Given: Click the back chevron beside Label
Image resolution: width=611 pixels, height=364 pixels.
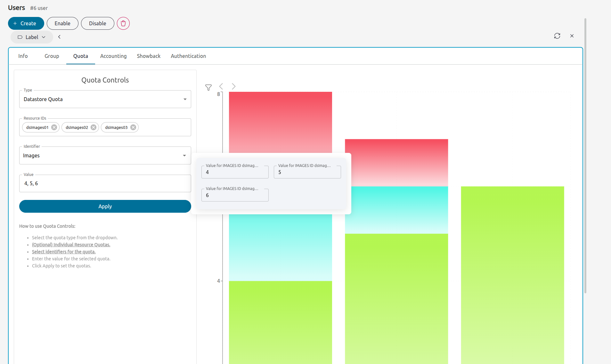Looking at the screenshot, I should [59, 37].
